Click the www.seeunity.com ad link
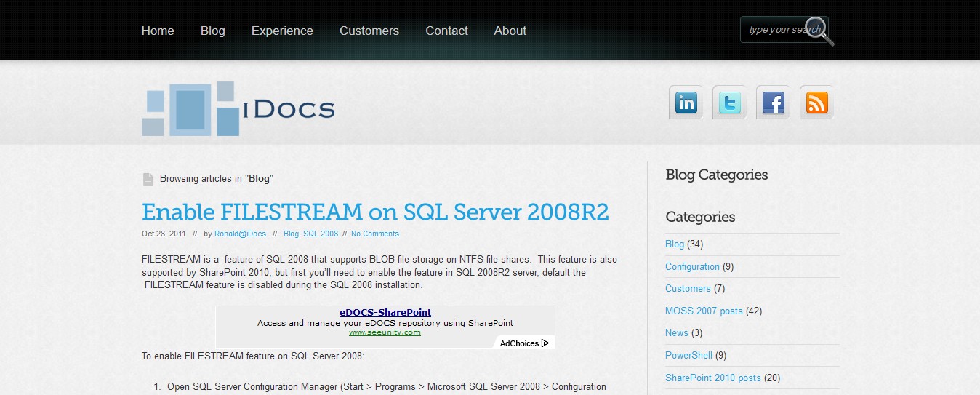Image resolution: width=980 pixels, height=395 pixels. [x=385, y=332]
